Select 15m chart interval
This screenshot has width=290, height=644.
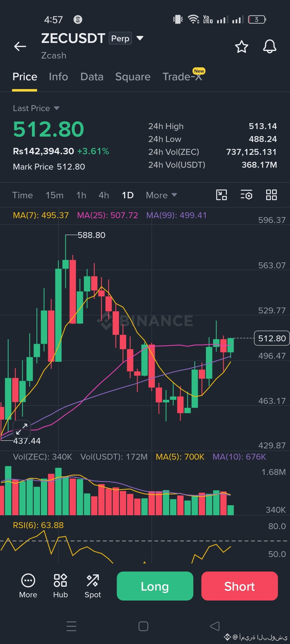pos(55,195)
